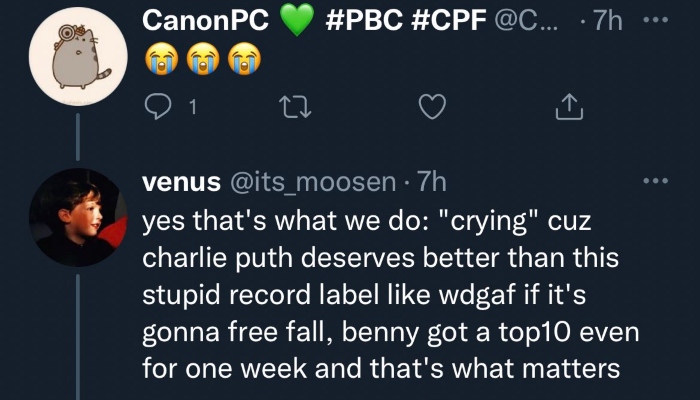700x400 pixels.
Task: Like CanonPC's tweet with the heart
Action: 431,106
